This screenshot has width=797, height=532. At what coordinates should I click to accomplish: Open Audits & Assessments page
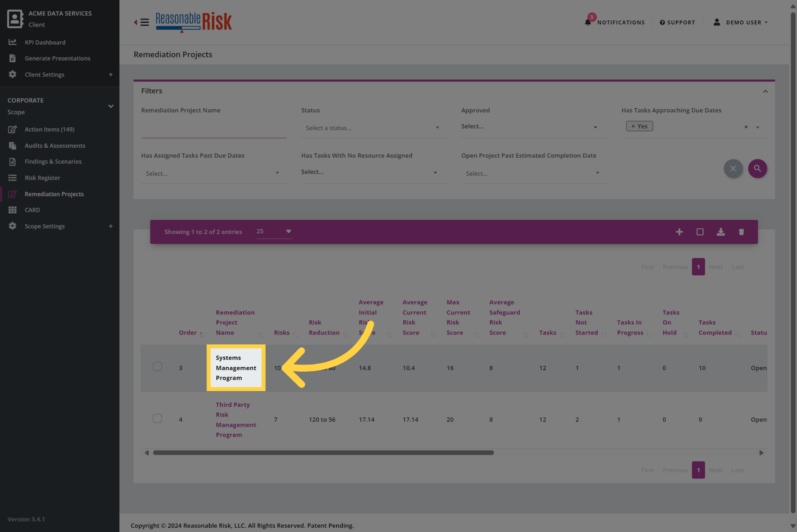pyautogui.click(x=55, y=145)
